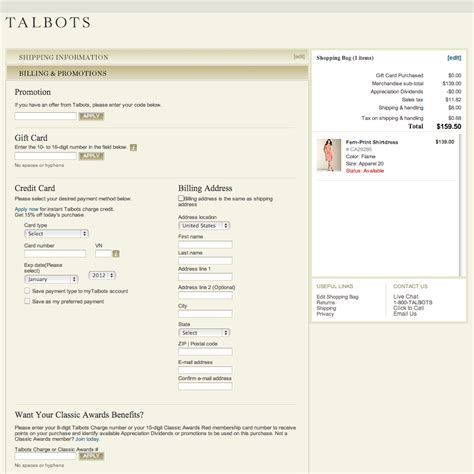
Task: Open the expiration month January dropdown
Action: (51, 279)
